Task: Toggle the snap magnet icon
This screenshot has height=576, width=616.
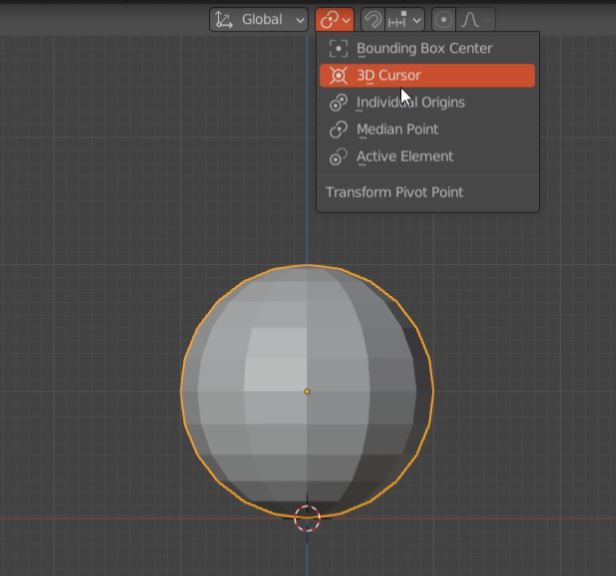Action: [372, 19]
